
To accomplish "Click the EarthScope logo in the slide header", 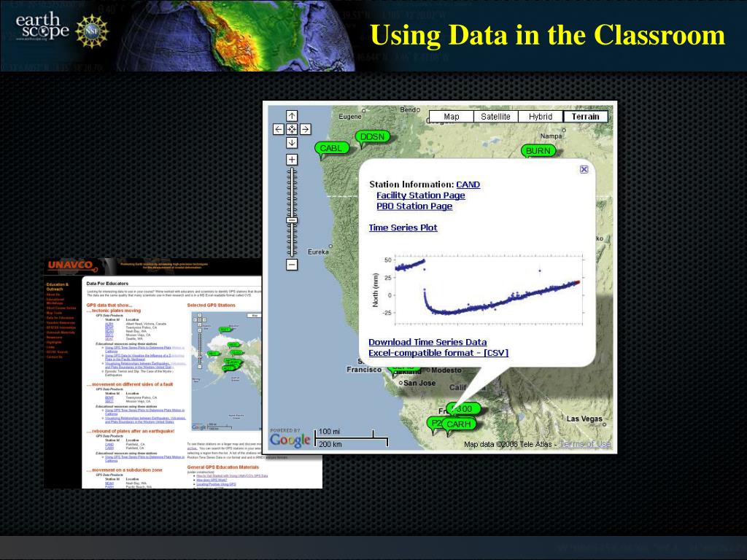I will point(42,28).
